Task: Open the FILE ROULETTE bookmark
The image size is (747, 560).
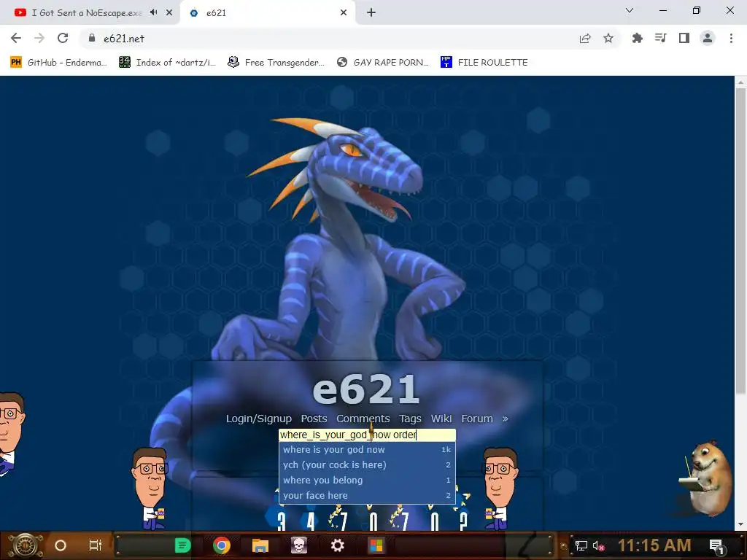Action: coord(484,63)
